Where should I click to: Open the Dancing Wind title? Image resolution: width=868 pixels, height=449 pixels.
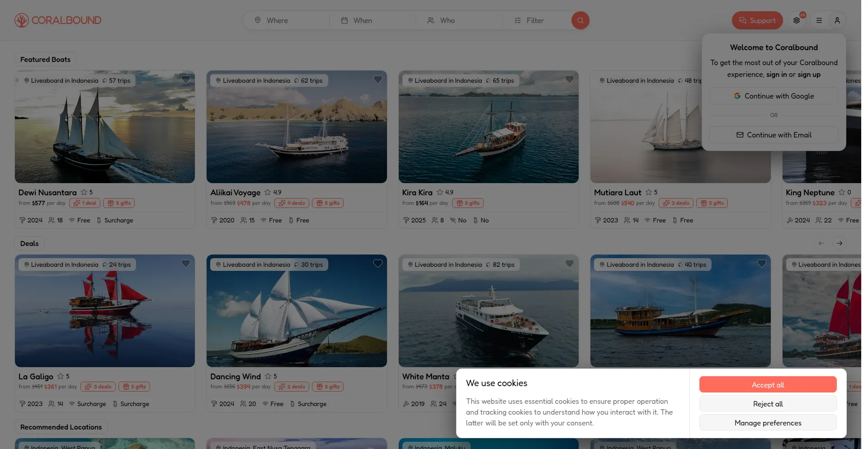pyautogui.click(x=236, y=377)
